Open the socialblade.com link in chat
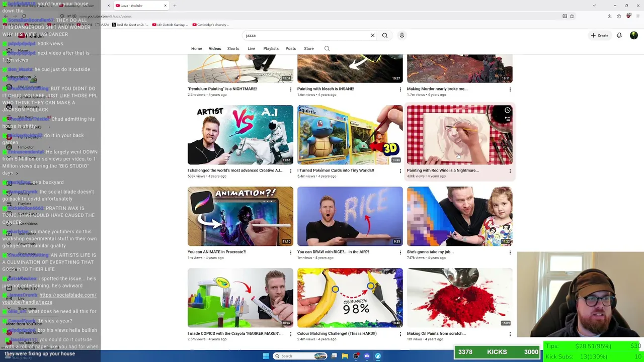Image resolution: width=644 pixels, height=362 pixels. (x=49, y=299)
